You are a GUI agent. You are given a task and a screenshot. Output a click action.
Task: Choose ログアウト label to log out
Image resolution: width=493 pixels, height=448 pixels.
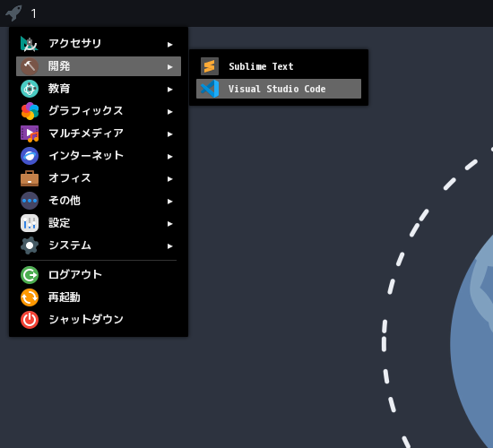click(74, 274)
